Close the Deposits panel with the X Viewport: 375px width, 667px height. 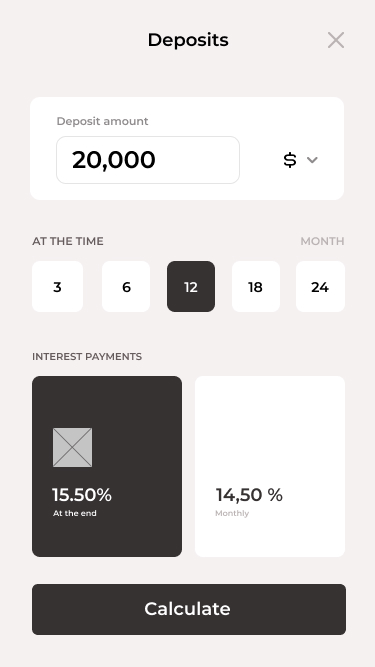point(336,40)
